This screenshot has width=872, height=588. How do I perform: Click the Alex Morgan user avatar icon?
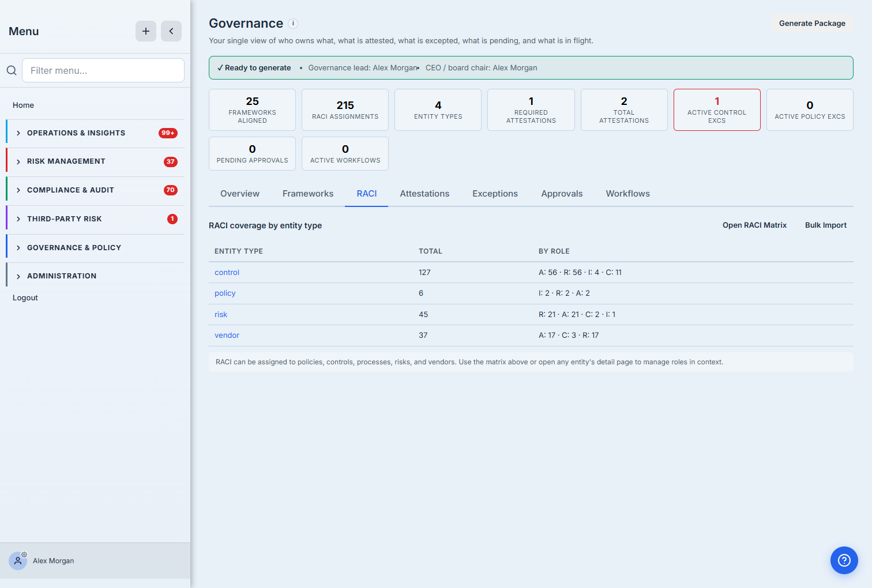pos(18,561)
